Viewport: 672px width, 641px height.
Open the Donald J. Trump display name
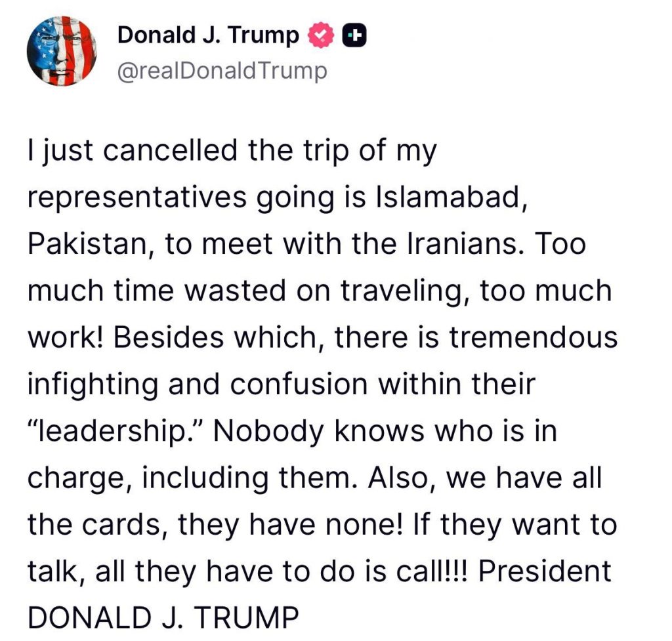(207, 35)
